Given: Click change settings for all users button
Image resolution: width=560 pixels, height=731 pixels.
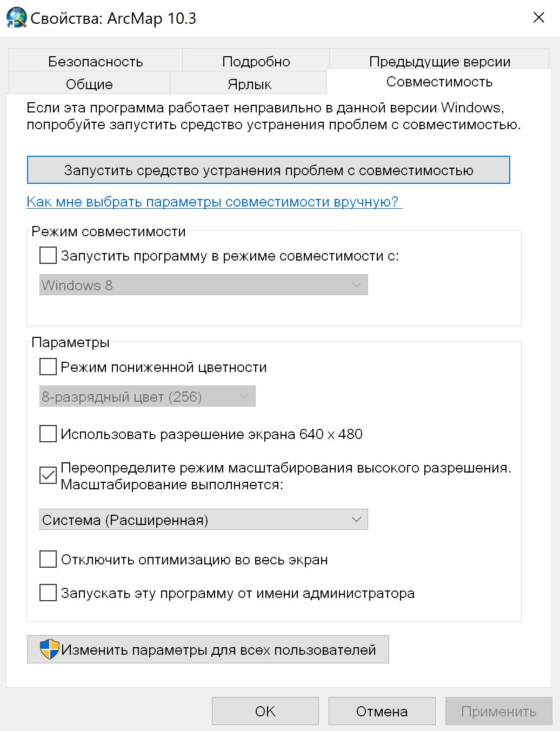Looking at the screenshot, I should click(x=208, y=649).
